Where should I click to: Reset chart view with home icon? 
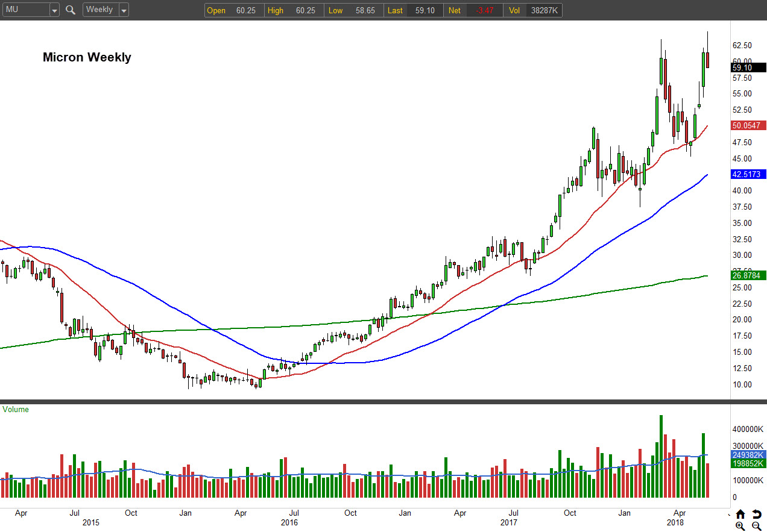(x=740, y=514)
